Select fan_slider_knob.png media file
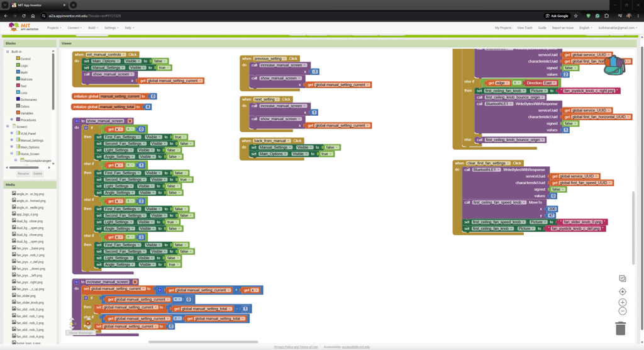The height and width of the screenshot is (350, 644). tap(28, 302)
